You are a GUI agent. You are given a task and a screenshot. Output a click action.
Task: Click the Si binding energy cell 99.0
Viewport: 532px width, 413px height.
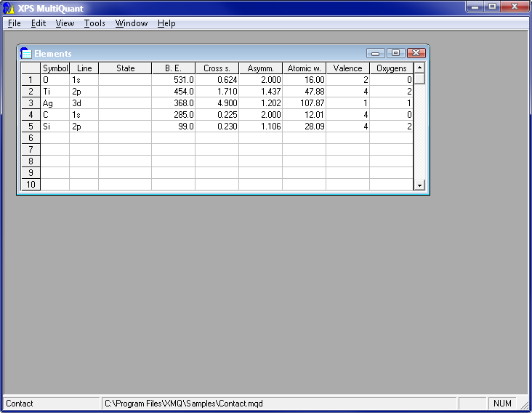[173, 127]
